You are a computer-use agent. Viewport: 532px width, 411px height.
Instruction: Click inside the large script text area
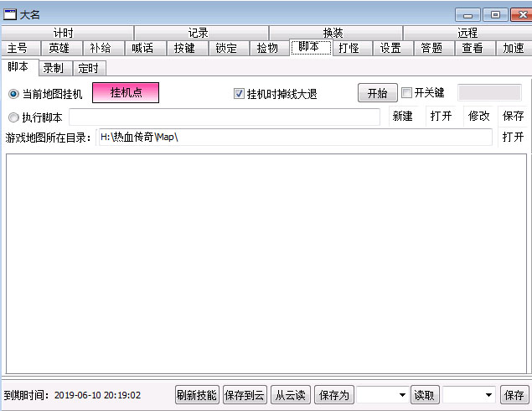pyautogui.click(x=266, y=264)
